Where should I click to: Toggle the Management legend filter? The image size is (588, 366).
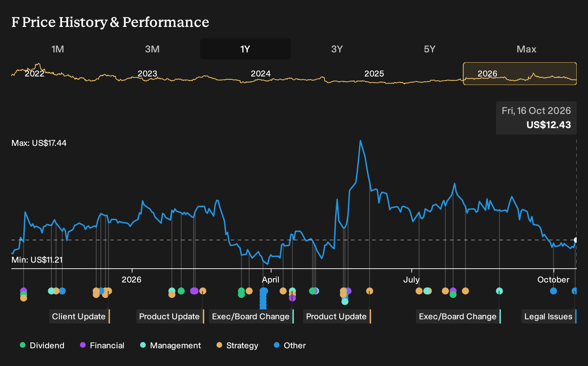click(171, 345)
